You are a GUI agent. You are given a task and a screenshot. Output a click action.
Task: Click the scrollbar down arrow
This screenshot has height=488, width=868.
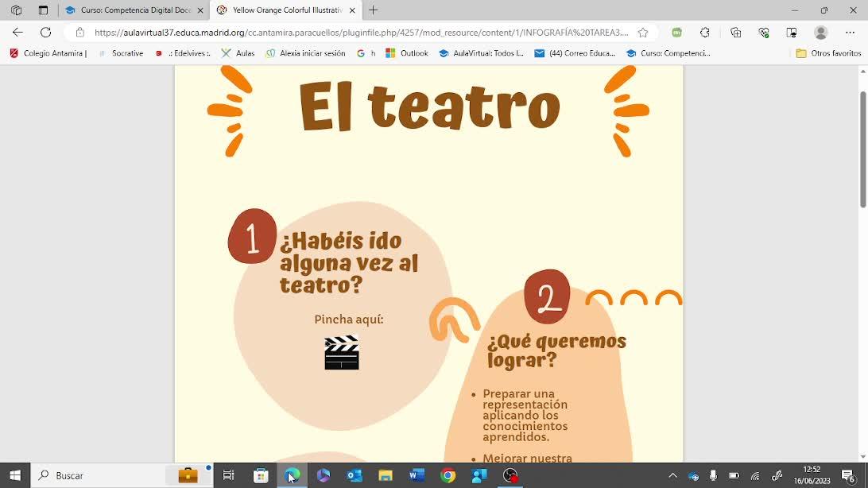pos(862,457)
